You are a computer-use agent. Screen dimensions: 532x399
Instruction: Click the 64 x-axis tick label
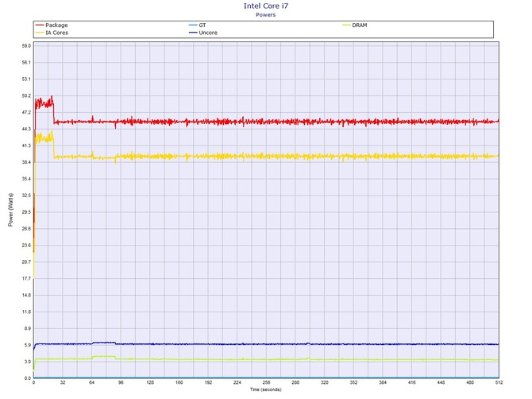coord(91,382)
